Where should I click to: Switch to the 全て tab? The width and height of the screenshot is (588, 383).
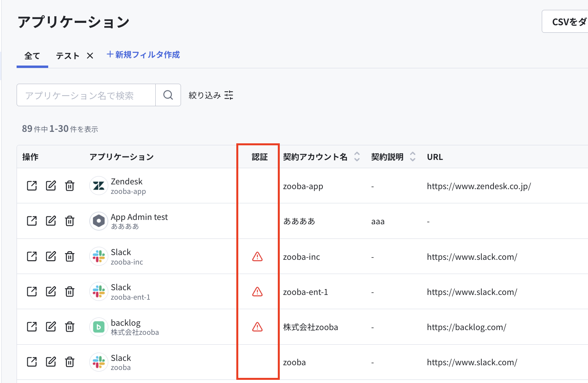coord(32,56)
